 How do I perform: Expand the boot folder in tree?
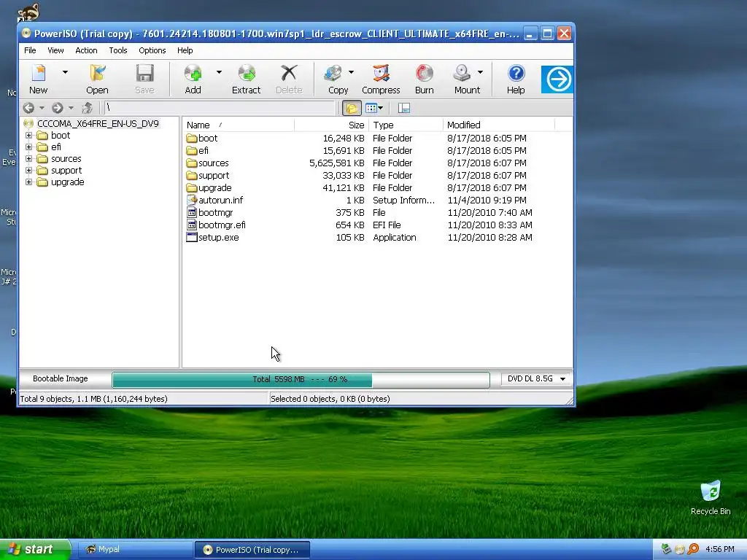click(28, 135)
